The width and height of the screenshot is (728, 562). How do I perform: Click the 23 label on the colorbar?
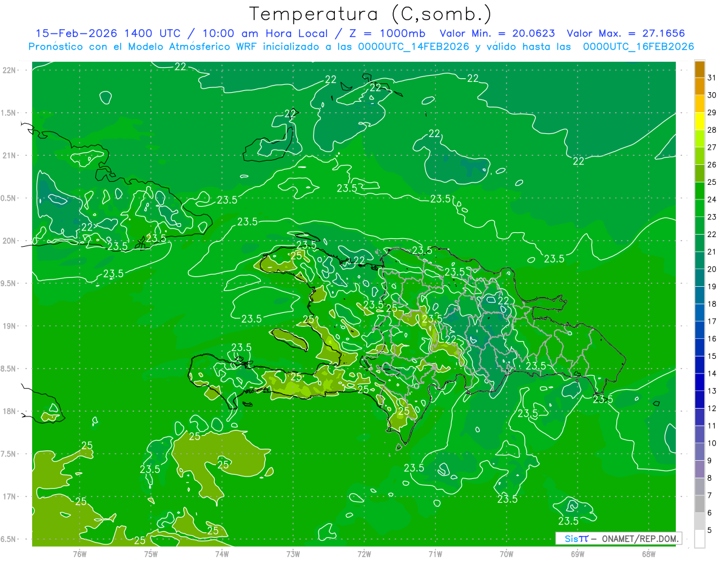(712, 217)
